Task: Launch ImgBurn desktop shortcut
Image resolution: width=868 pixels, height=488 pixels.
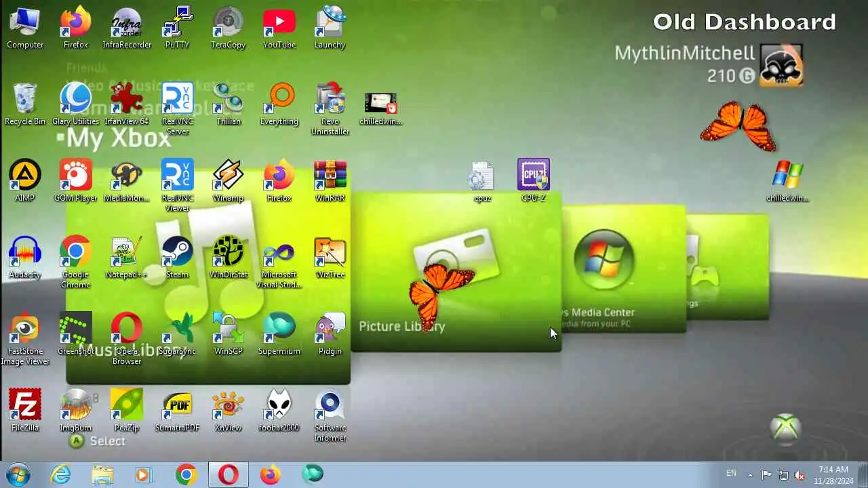Action: 76,411
